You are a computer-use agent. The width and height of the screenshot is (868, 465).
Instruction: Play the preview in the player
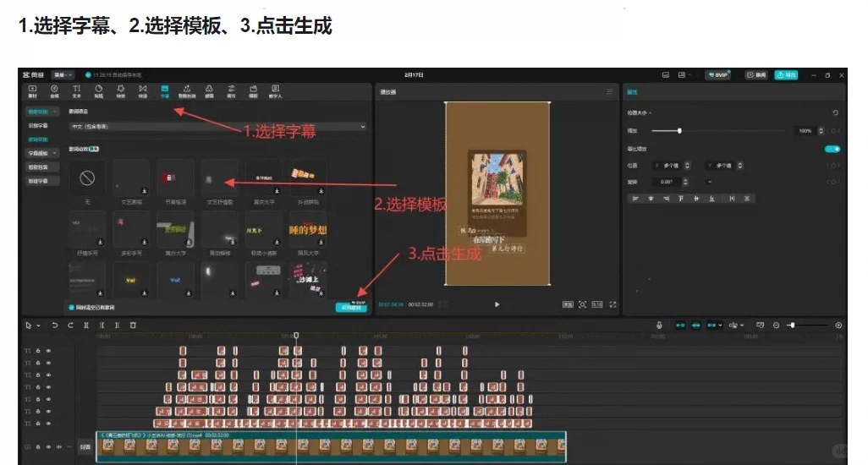[x=497, y=304]
